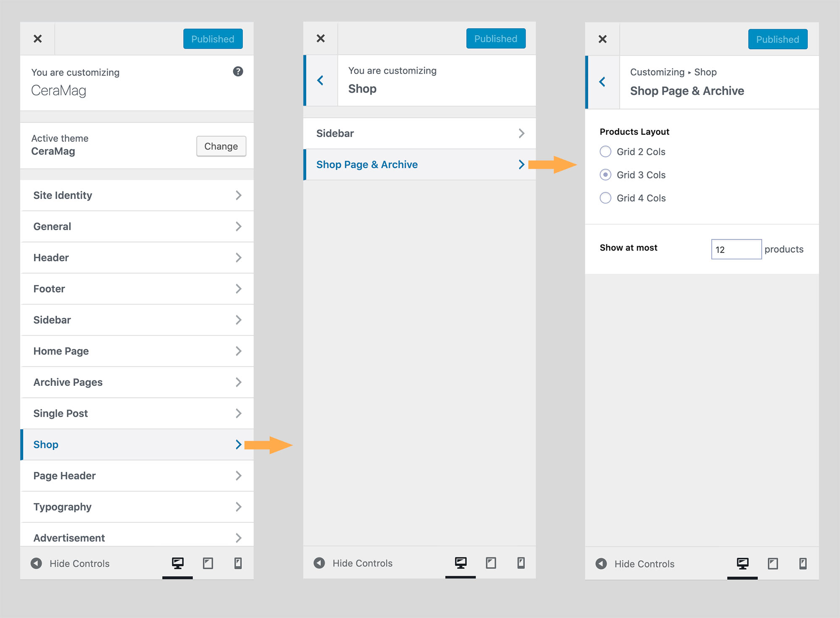Open the Sidebar settings under Shop
This screenshot has width=840, height=618.
pyautogui.click(x=419, y=133)
